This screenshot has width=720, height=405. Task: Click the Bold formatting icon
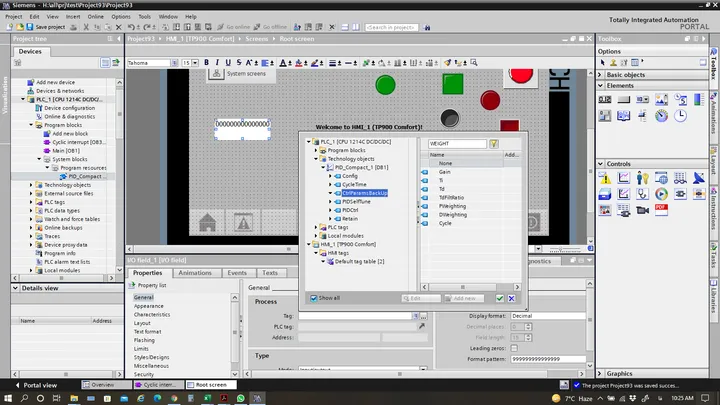coord(206,63)
